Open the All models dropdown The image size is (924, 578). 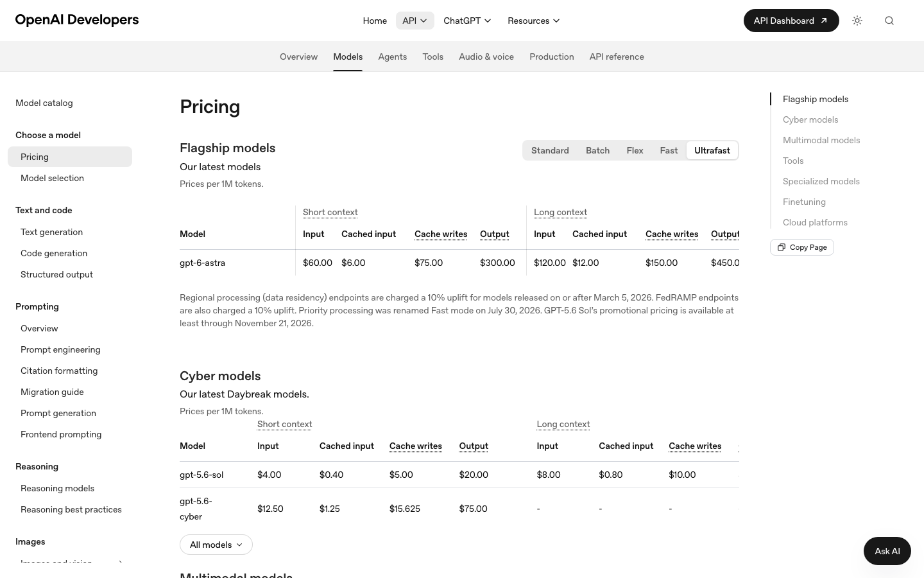pyautogui.click(x=216, y=545)
